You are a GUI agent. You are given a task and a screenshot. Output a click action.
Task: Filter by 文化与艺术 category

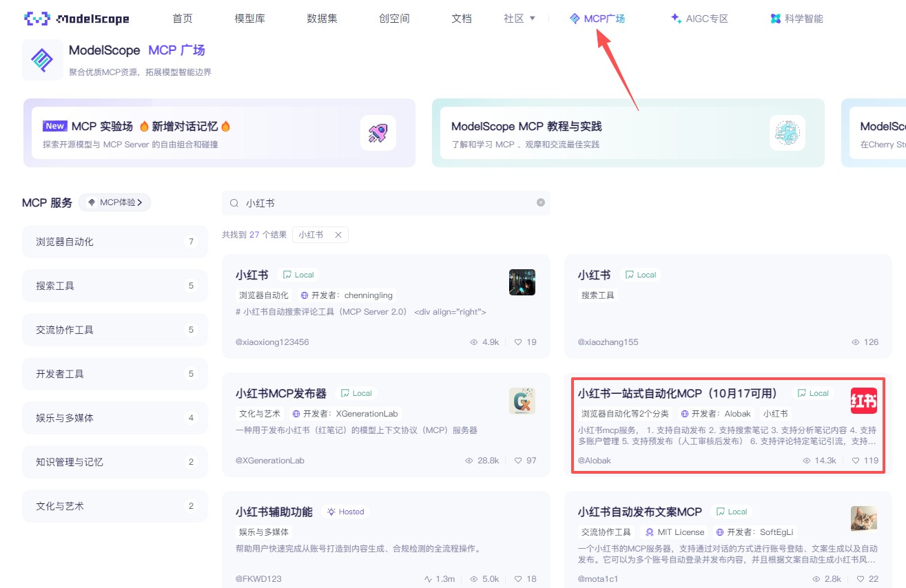(x=114, y=506)
